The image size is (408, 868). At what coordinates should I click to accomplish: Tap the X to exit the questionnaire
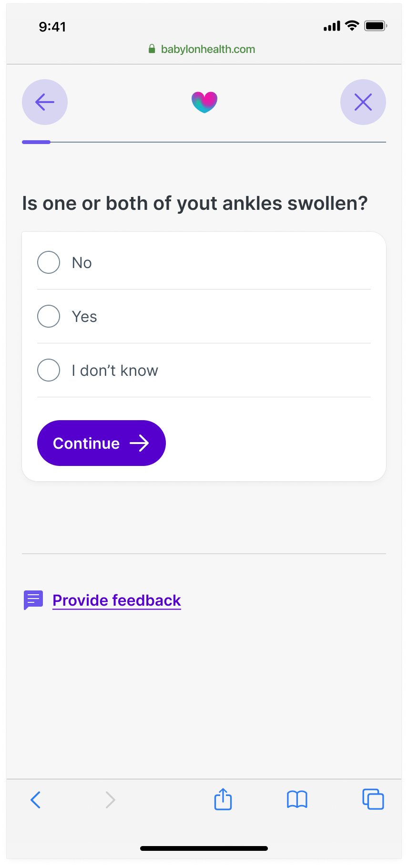pos(363,102)
